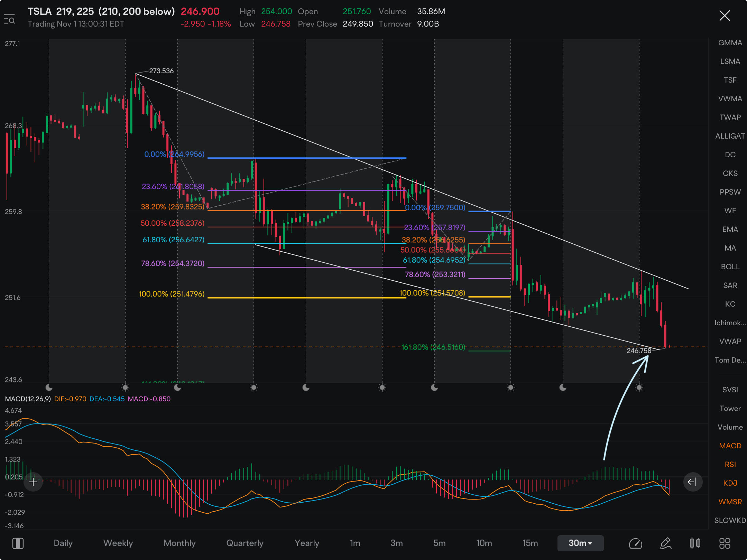Toggle the active RSI sub-indicator
Viewport: 747px width, 560px height.
(730, 465)
